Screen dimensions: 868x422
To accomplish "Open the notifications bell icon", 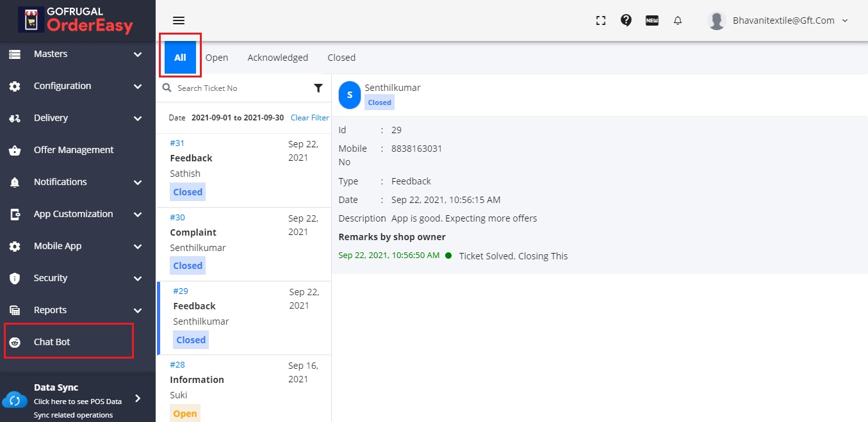I will 678,20.
